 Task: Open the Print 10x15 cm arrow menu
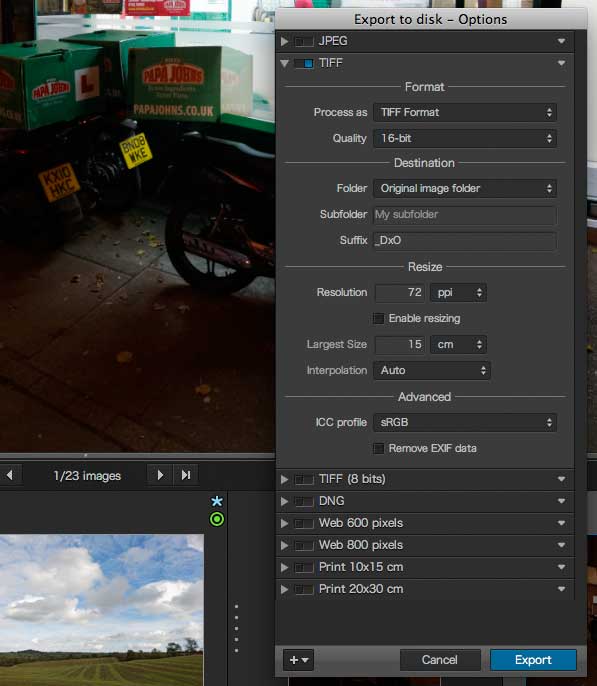tap(561, 567)
